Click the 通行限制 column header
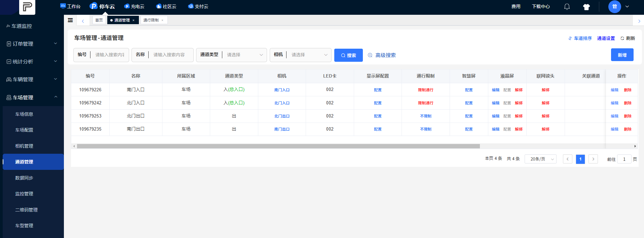The image size is (644, 238). coord(425,76)
